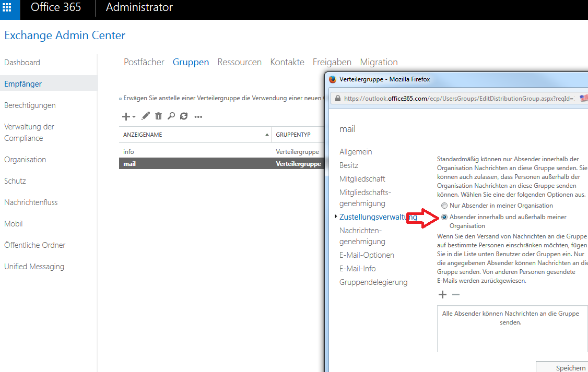Switch to the Ressourcen tab
The image size is (588, 372).
240,62
